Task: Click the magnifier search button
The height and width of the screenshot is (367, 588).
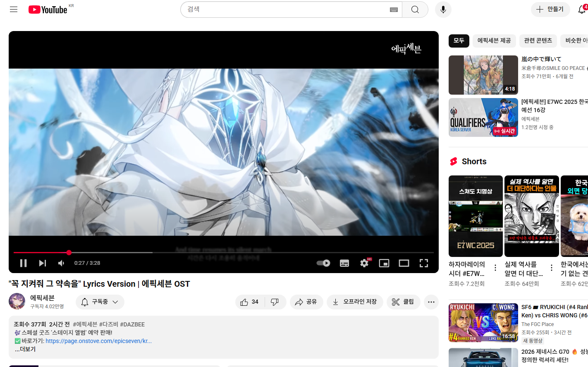Action: pos(415,10)
